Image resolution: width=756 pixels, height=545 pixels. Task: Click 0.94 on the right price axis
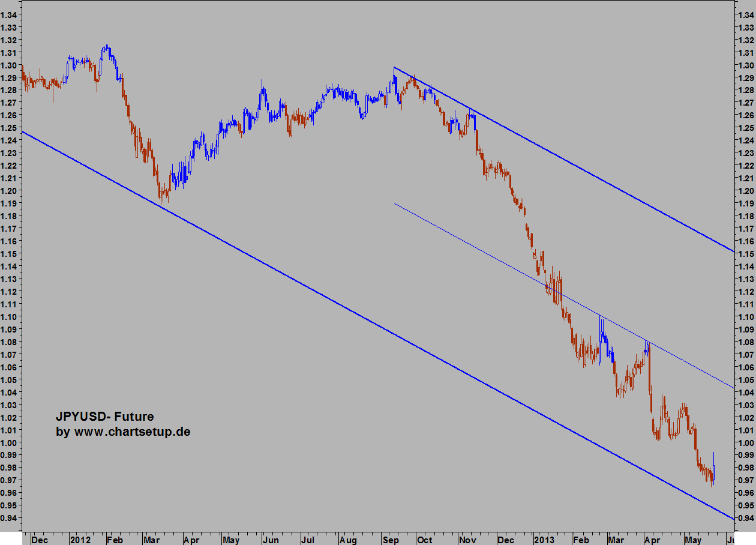747,518
